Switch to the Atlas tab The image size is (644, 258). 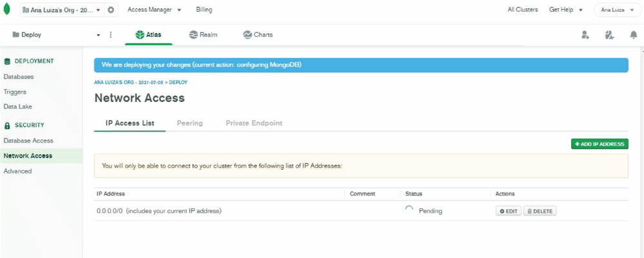click(149, 35)
